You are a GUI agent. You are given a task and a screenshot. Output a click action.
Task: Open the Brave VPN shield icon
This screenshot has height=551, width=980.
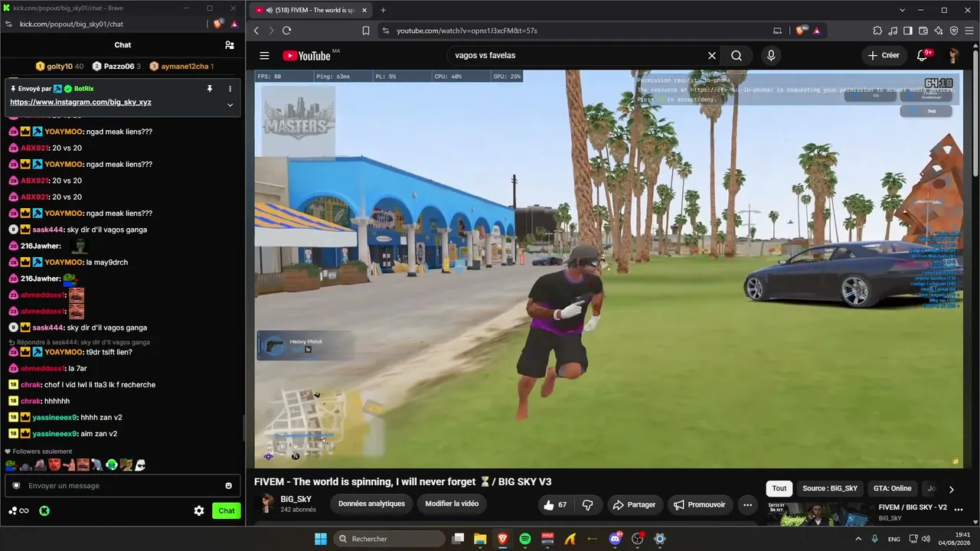pyautogui.click(x=954, y=31)
